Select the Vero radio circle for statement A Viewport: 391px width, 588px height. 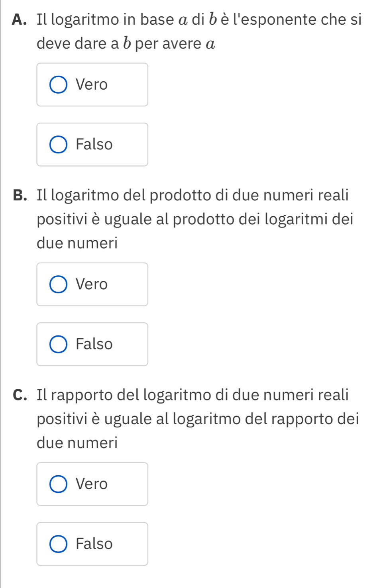(58, 85)
